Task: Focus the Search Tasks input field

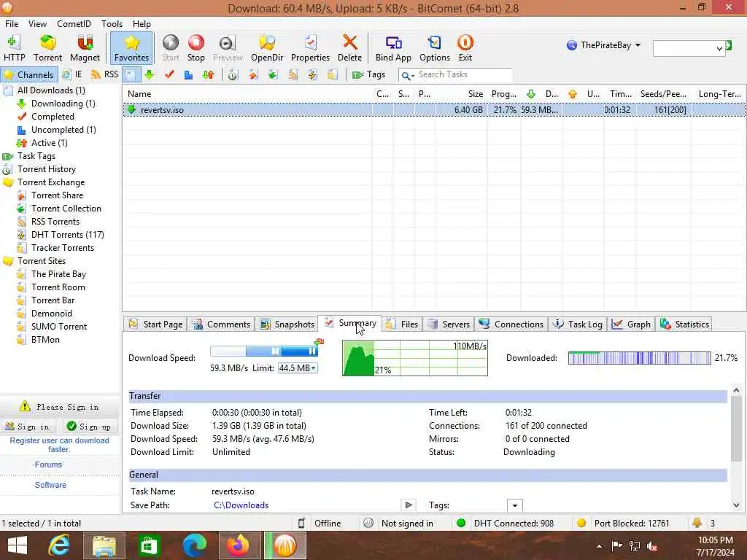Action: click(x=463, y=75)
